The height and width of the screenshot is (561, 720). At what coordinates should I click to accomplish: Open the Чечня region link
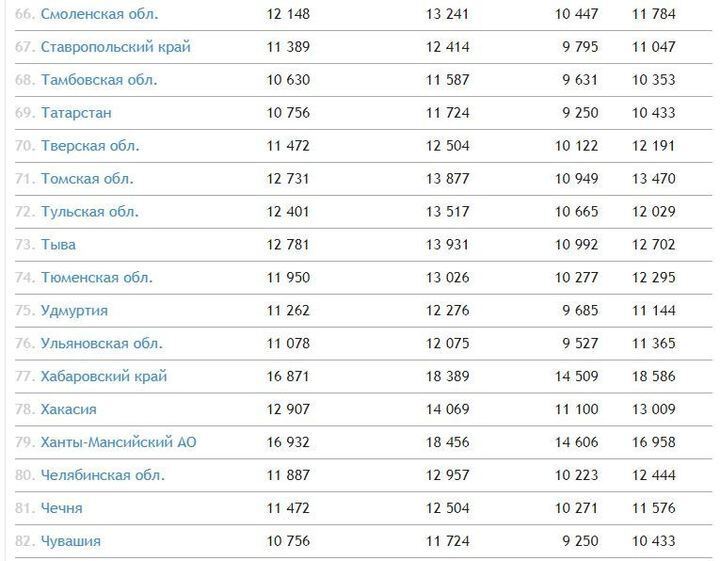pyautogui.click(x=62, y=509)
